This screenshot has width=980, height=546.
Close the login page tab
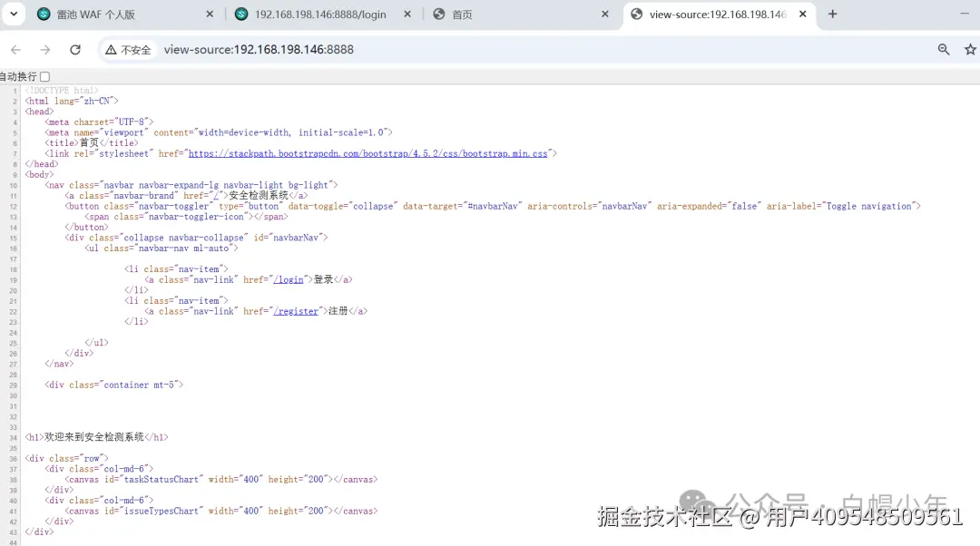click(407, 14)
